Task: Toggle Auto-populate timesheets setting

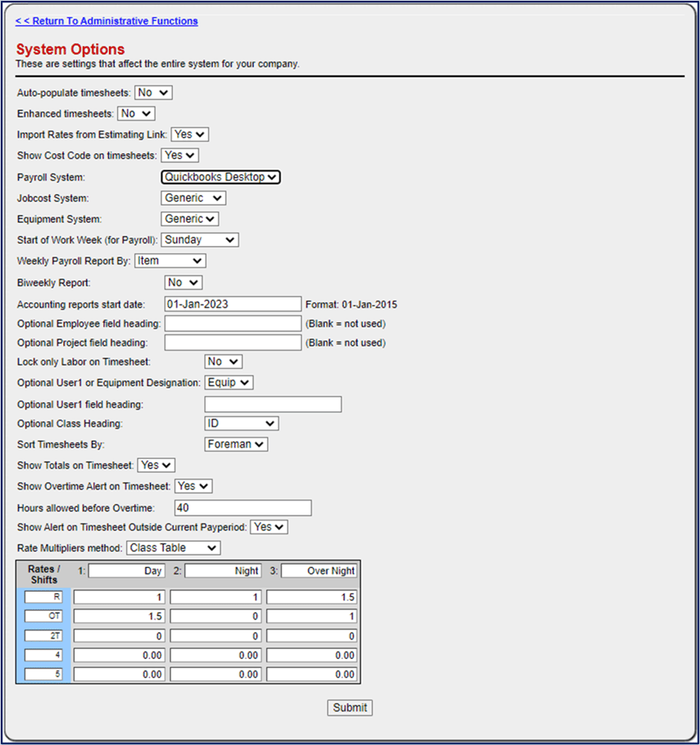Action: coord(152,93)
